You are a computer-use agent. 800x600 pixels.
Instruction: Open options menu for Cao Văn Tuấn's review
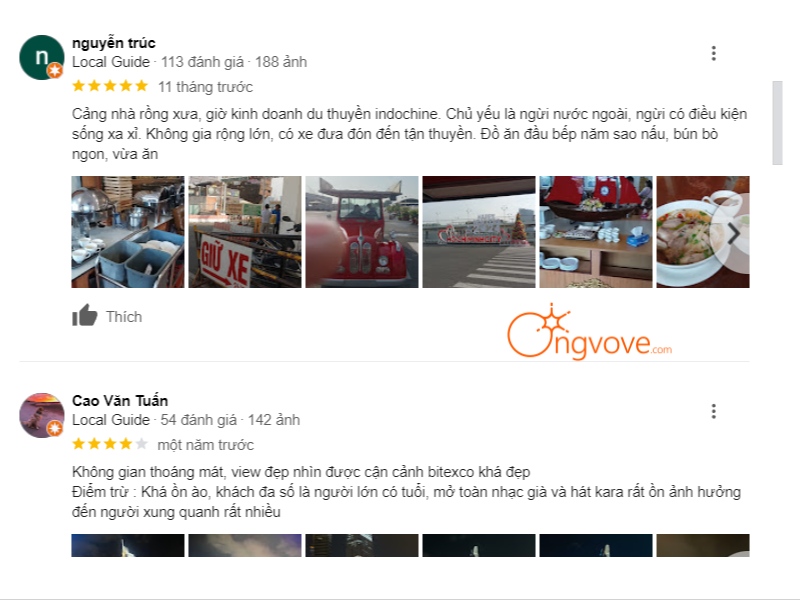coord(713,411)
